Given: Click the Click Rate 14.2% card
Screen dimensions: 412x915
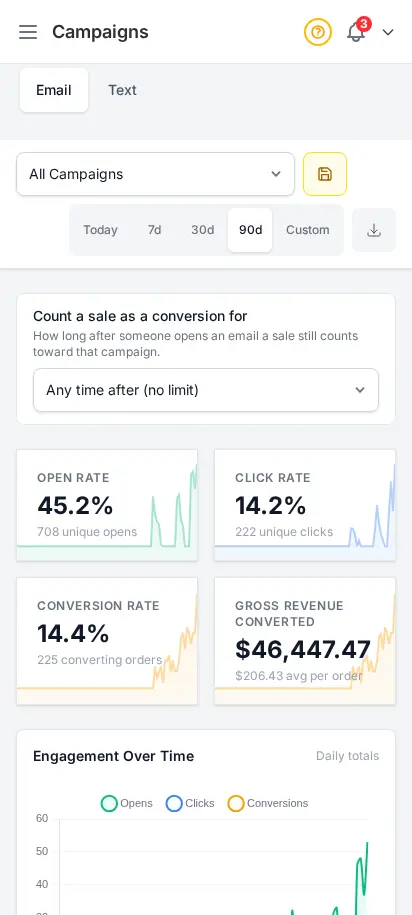Looking at the screenshot, I should pos(305,505).
